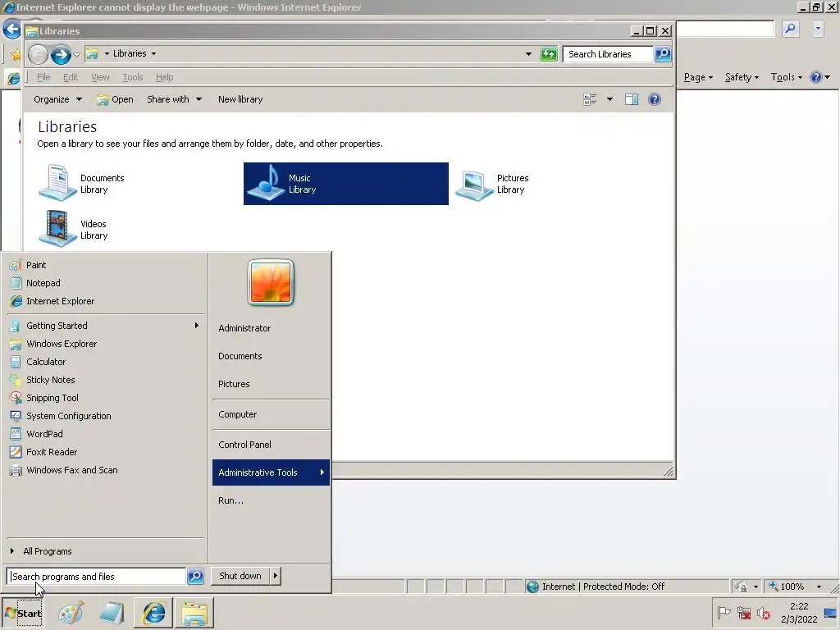Click the Search Libraries magnifier button

click(x=663, y=53)
